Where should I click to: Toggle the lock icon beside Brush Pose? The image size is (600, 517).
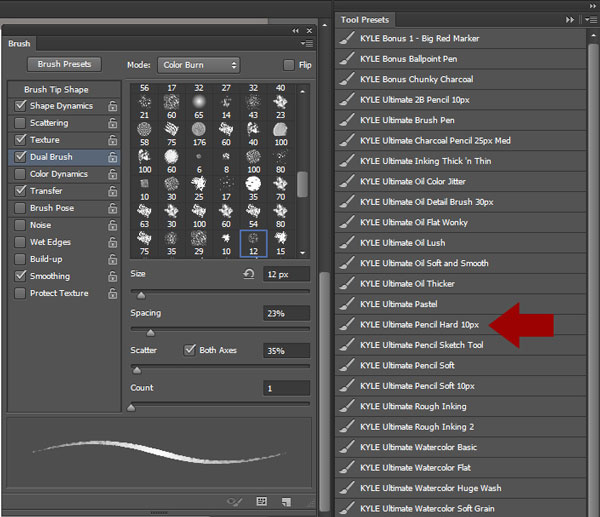112,208
